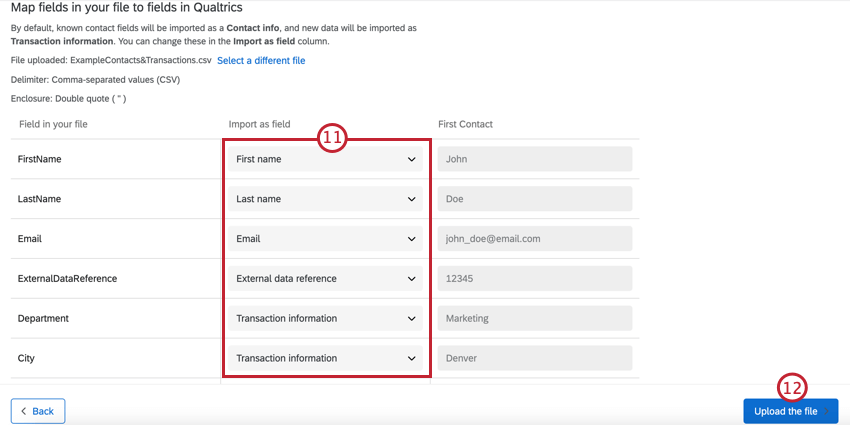The height and width of the screenshot is (425, 850).
Task: Click the back arrow chevron icon
Action: coord(23,411)
